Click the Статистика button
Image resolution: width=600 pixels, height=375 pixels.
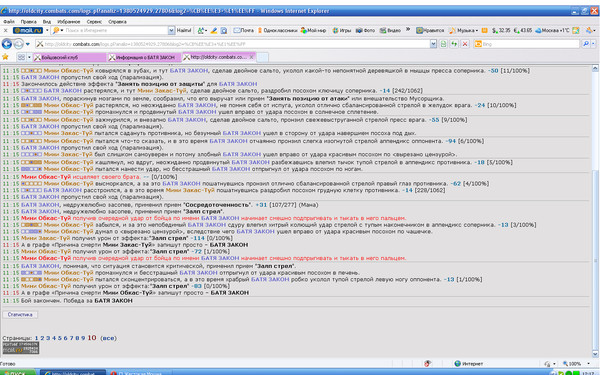point(20,315)
